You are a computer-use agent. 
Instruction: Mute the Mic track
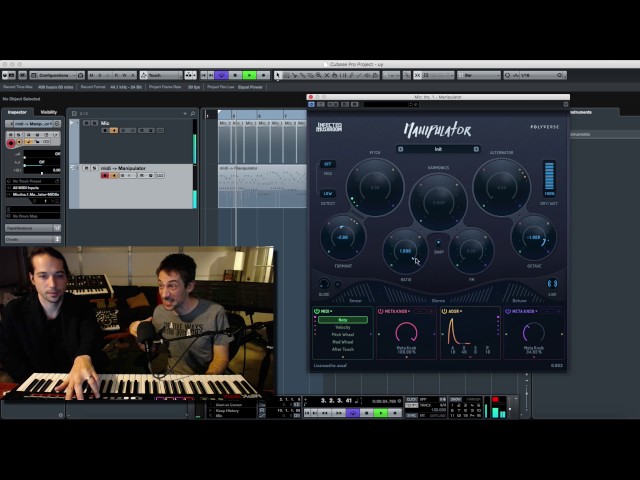click(x=86, y=123)
